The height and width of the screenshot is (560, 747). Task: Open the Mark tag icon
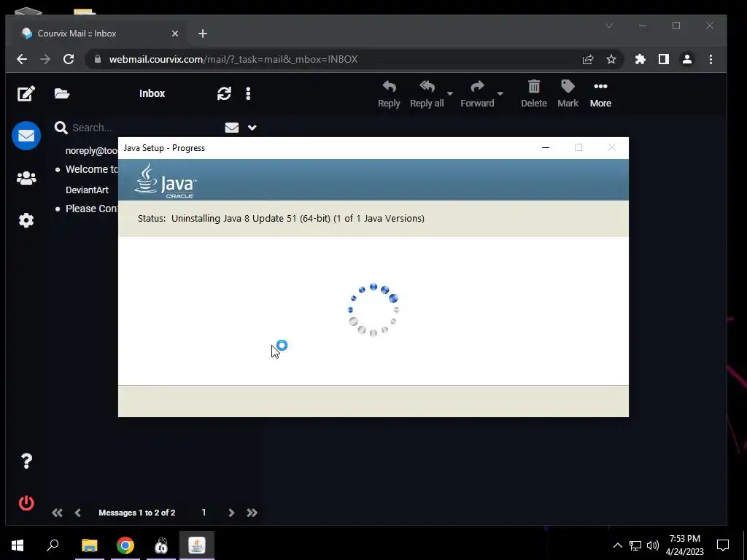(568, 94)
